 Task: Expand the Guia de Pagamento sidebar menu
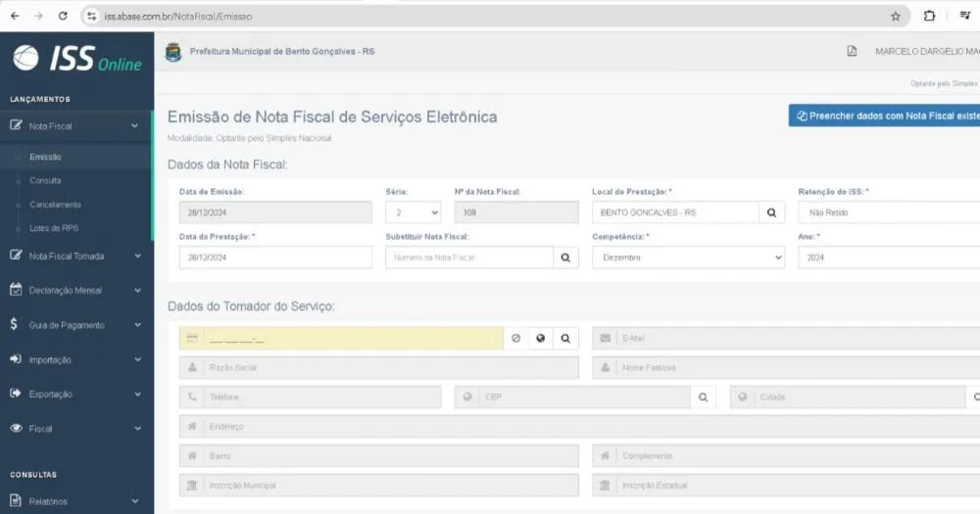click(75, 325)
